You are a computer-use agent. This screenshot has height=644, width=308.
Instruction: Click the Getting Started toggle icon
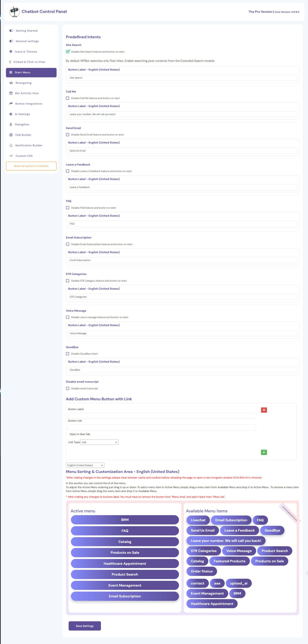(11, 31)
